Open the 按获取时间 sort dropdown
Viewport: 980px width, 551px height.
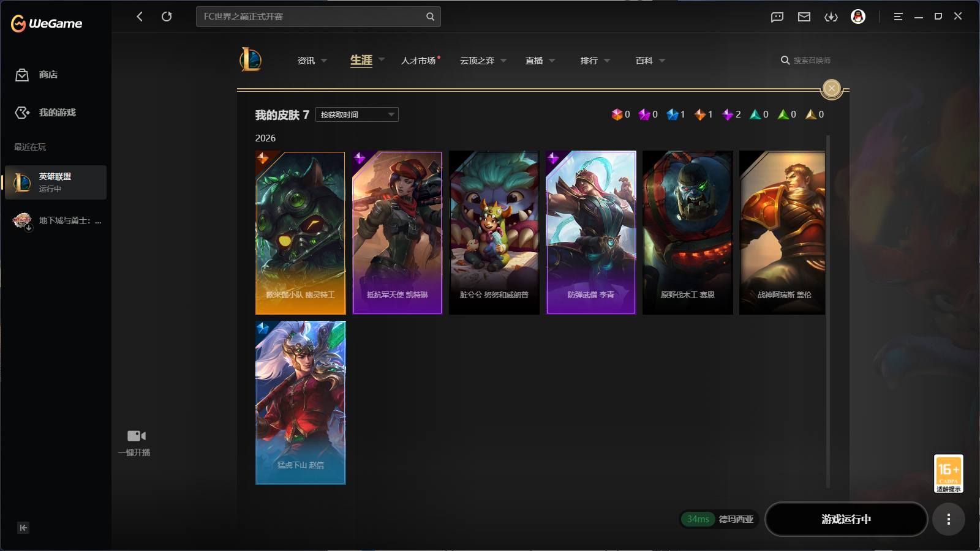357,114
